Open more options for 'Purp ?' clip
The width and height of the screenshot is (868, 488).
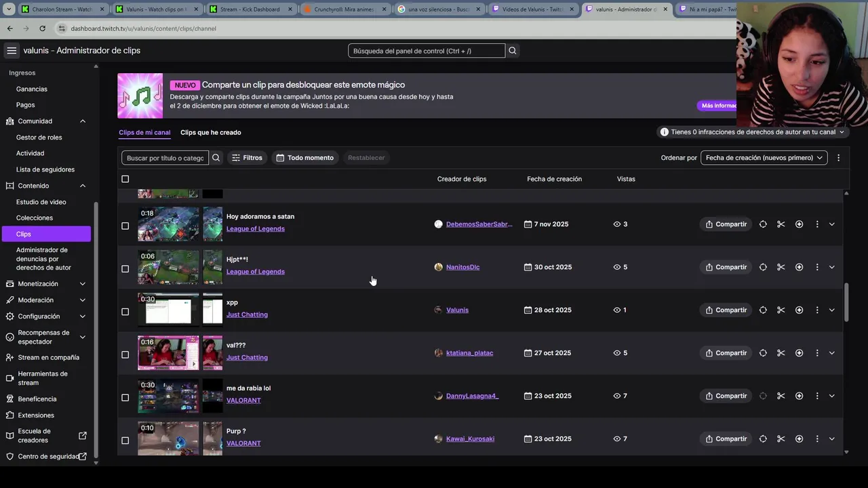[817, 439]
